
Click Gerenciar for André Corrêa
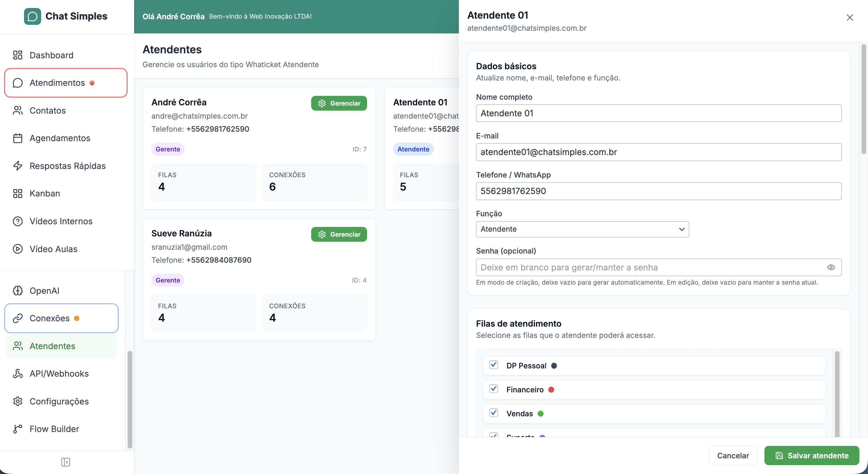[339, 103]
